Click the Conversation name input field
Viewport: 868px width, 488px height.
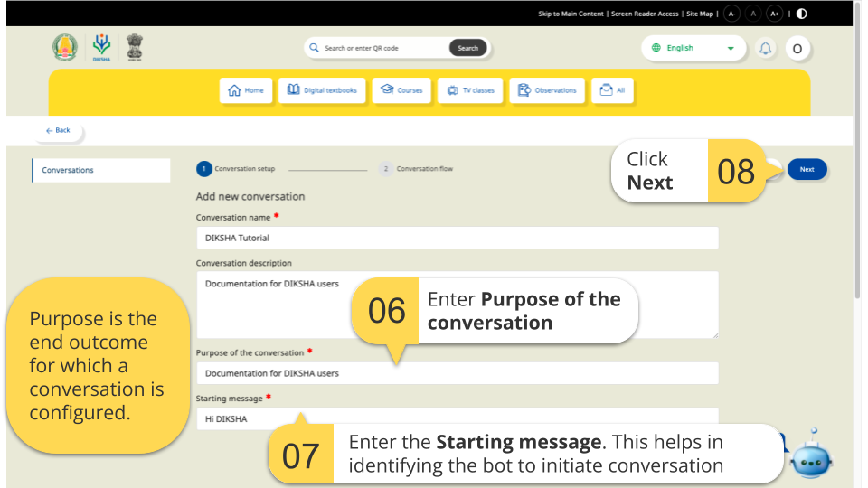click(457, 238)
